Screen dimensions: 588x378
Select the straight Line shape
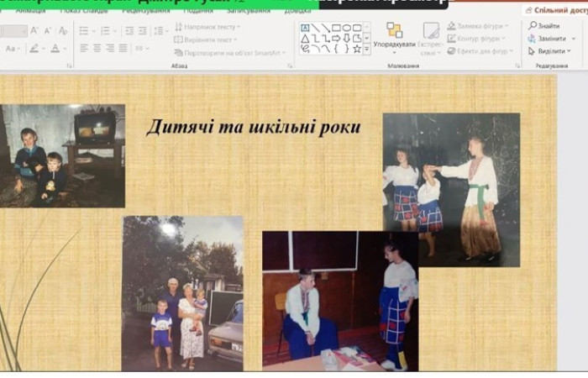pos(315,28)
